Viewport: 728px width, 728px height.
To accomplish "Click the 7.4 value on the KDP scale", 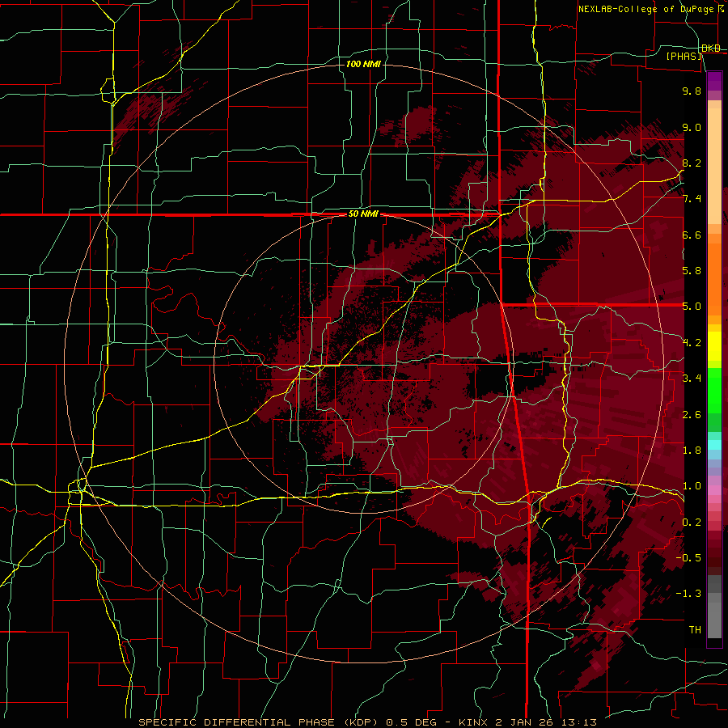I will tap(692, 199).
